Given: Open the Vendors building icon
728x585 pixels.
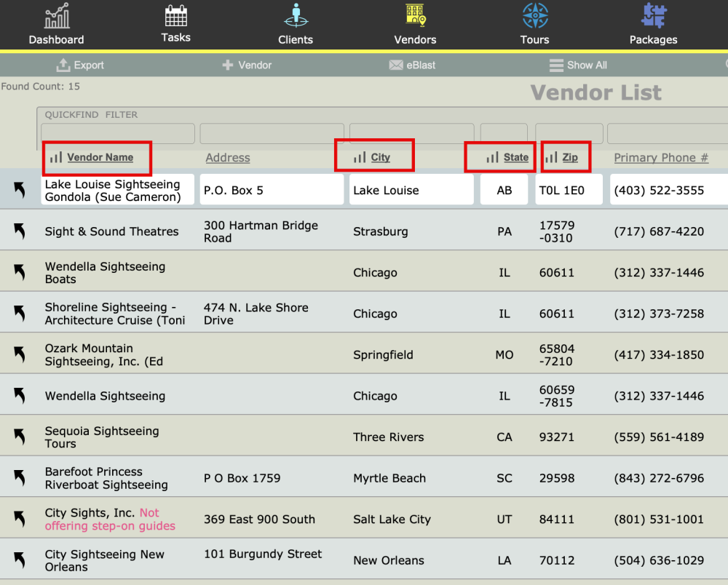Looking at the screenshot, I should click(416, 15).
